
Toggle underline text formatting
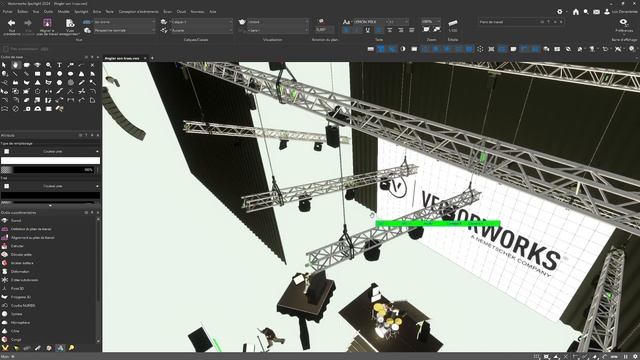click(368, 30)
